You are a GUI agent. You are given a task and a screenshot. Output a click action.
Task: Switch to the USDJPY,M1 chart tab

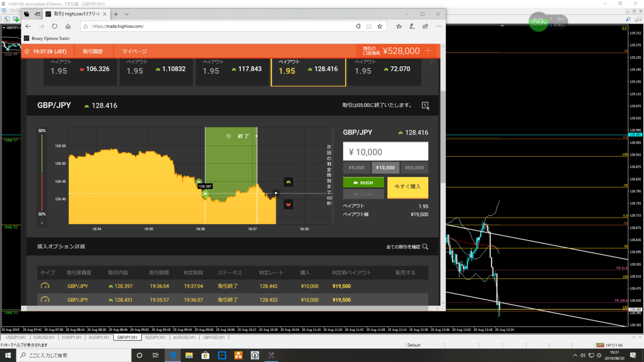point(15,337)
